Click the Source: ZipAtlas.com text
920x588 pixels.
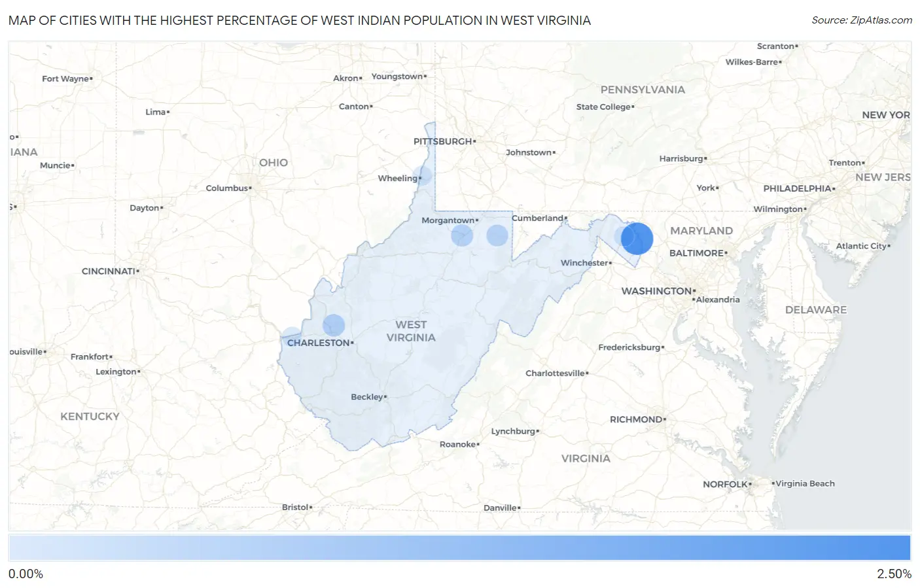tap(862, 20)
